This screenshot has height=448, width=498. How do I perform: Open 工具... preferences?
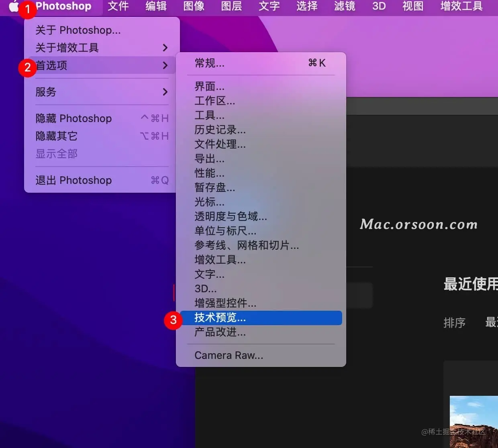261,115
